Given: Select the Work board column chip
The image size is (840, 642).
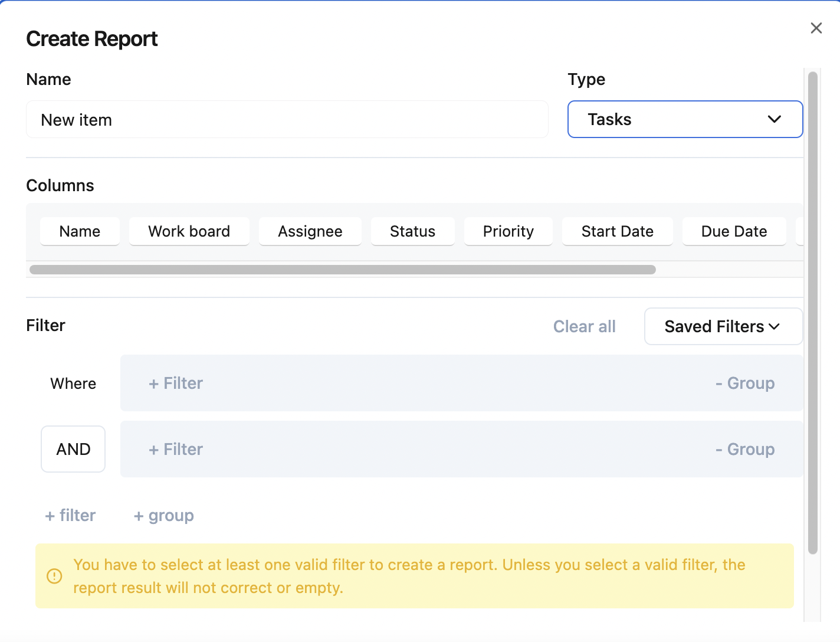Looking at the screenshot, I should 189,231.
